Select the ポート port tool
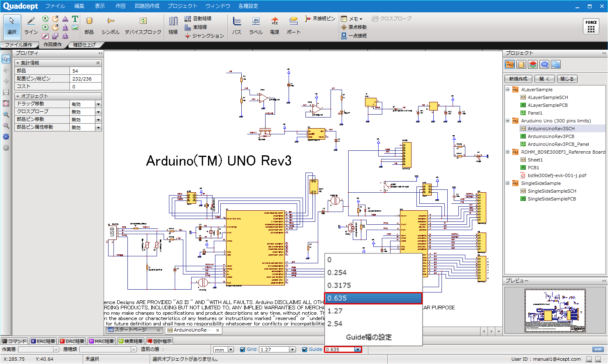 click(293, 25)
